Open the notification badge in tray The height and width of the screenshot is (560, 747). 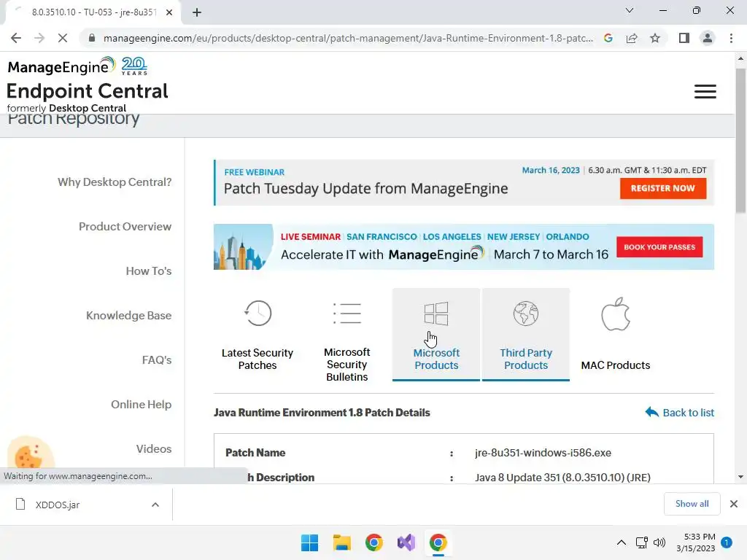[727, 542]
